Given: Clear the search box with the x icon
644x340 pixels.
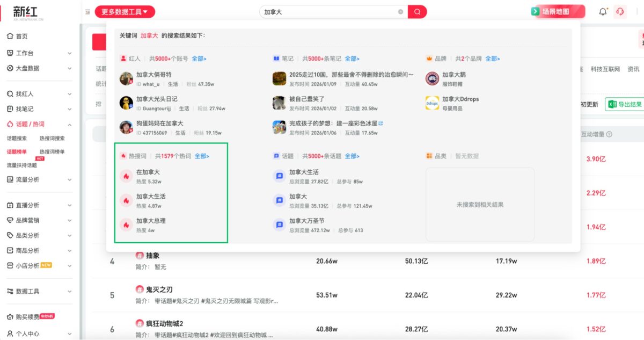Looking at the screenshot, I should click(400, 12).
